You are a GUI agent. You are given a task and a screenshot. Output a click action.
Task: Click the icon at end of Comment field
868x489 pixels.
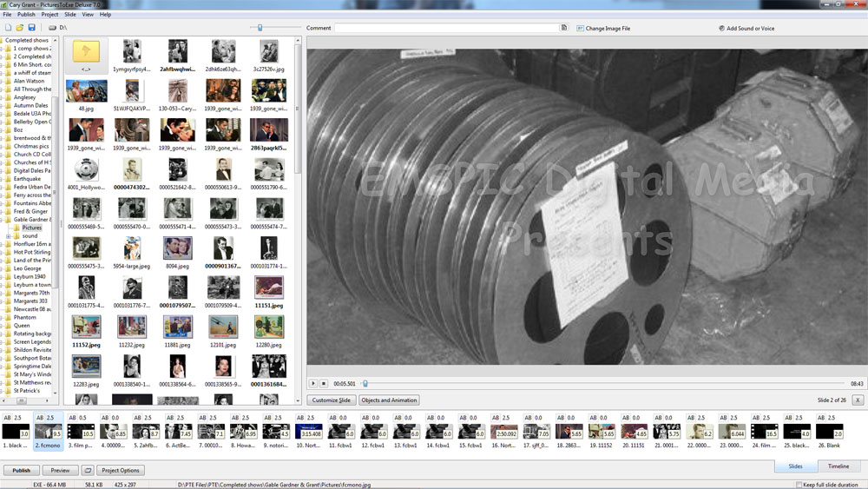[563, 28]
